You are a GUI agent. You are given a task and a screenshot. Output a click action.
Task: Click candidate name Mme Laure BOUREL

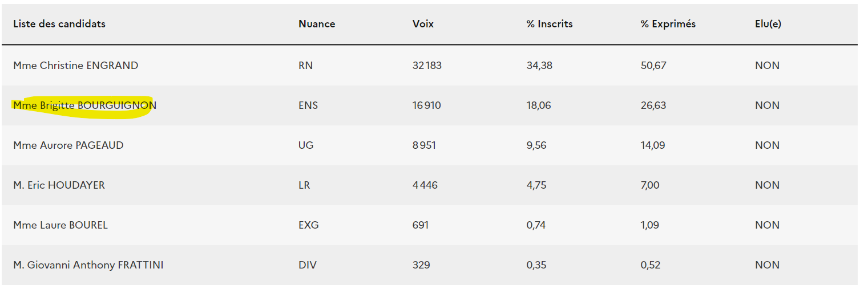click(x=60, y=225)
